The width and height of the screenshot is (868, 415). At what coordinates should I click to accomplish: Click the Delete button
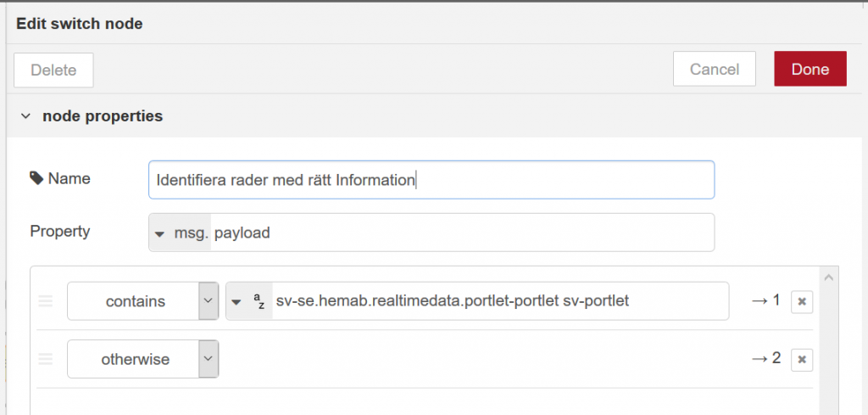pyautogui.click(x=53, y=70)
